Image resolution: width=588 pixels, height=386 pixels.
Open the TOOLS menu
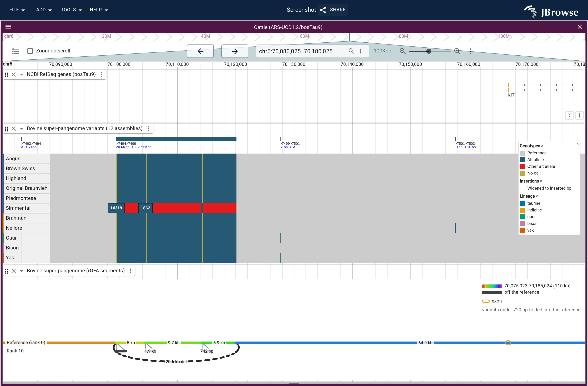(71, 10)
